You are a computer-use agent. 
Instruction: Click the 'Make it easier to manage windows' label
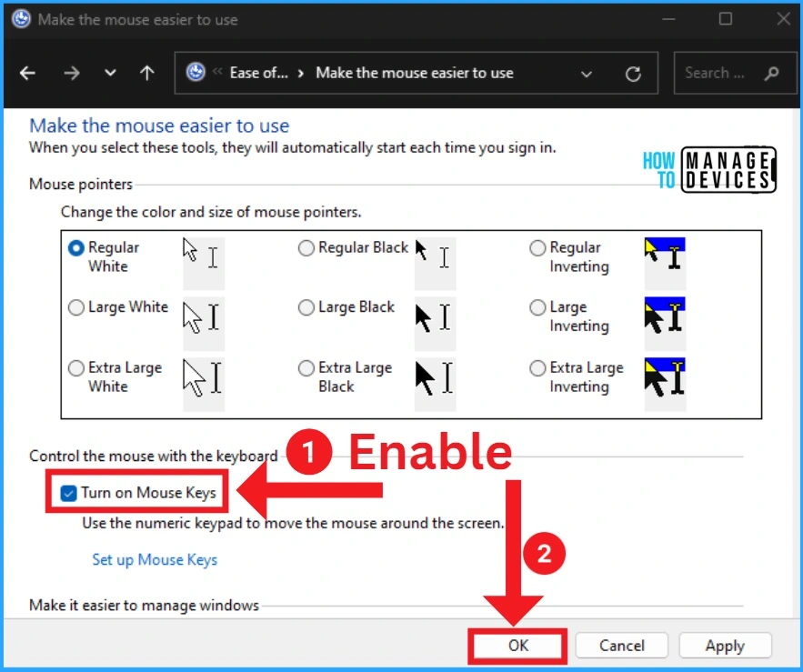click(x=144, y=606)
